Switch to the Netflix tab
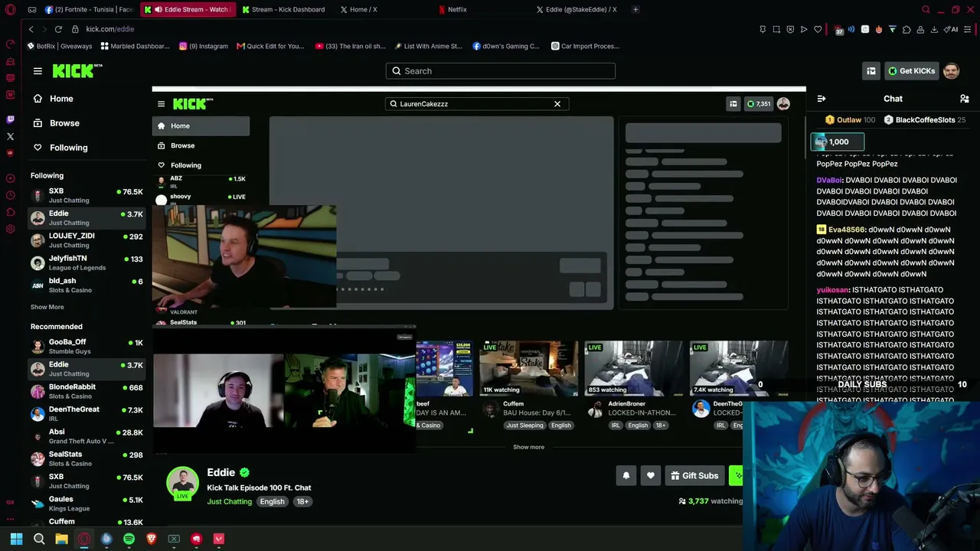Screen dimensions: 980x551 click(456, 9)
